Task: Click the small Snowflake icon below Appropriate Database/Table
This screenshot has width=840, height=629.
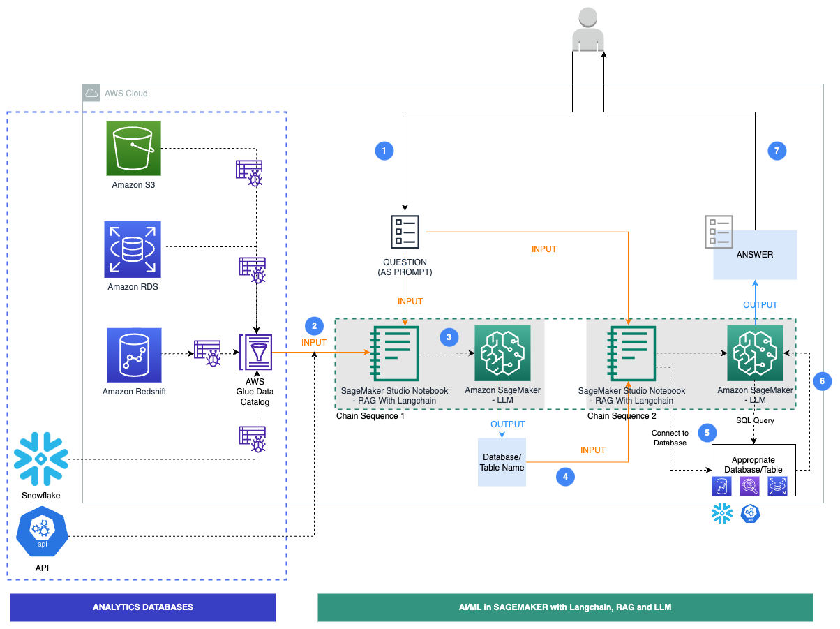Action: 721,512
